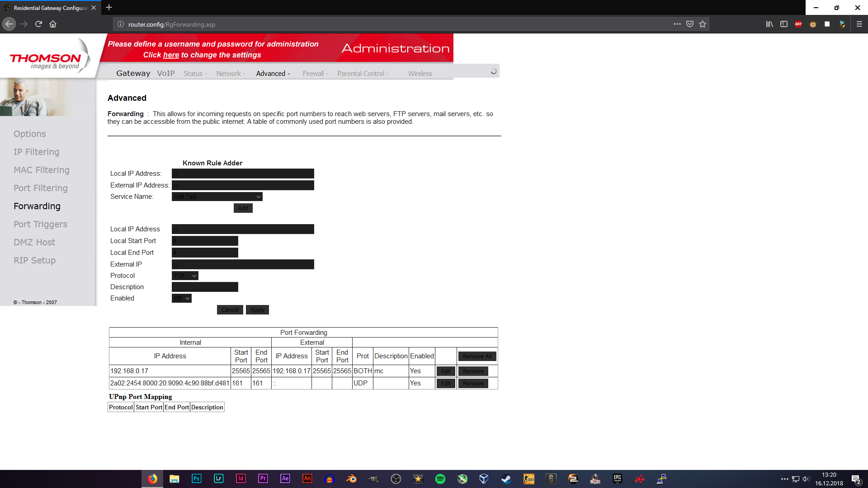Click the Firefox home icon
This screenshot has height=488, width=868.
click(x=53, y=24)
